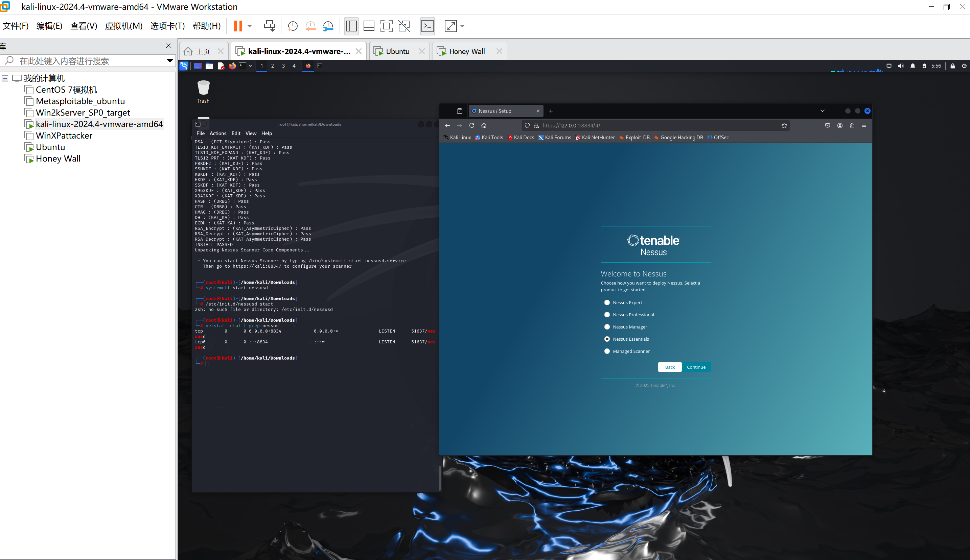Pause the virtual machine from the toolbar

(x=238, y=26)
